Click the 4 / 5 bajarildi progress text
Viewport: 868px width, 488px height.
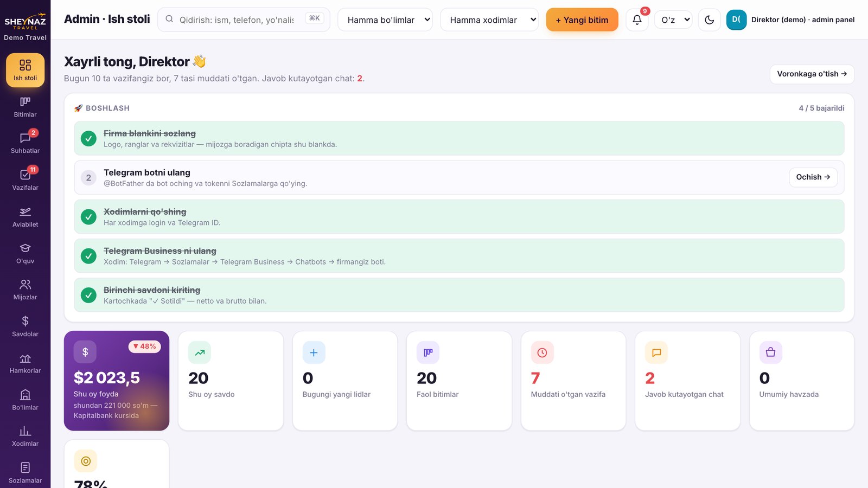coord(821,108)
